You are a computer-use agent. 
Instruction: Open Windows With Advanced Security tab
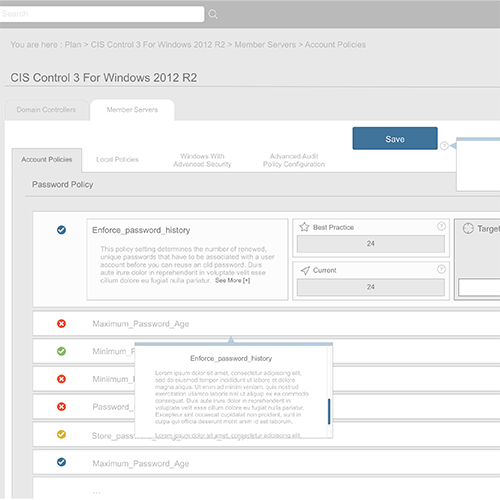coord(202,160)
